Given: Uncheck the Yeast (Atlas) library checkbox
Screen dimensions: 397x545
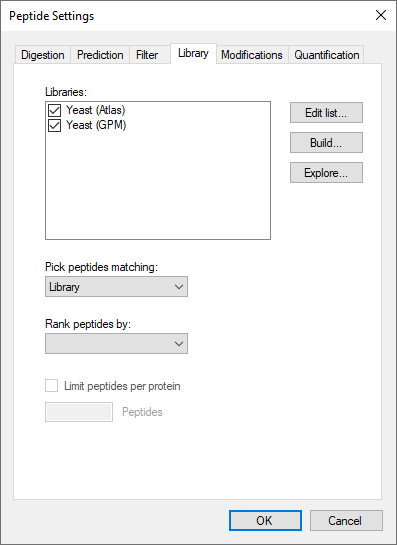Looking at the screenshot, I should click(x=55, y=111).
